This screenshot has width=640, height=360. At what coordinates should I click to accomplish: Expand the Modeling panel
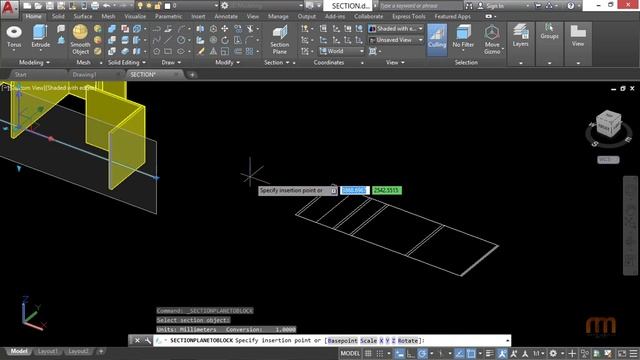point(35,62)
